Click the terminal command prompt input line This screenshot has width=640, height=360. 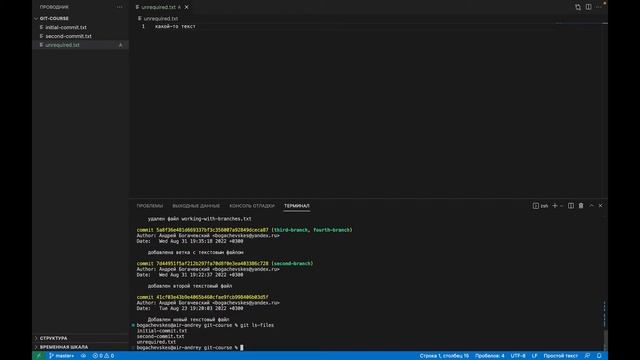(190, 348)
